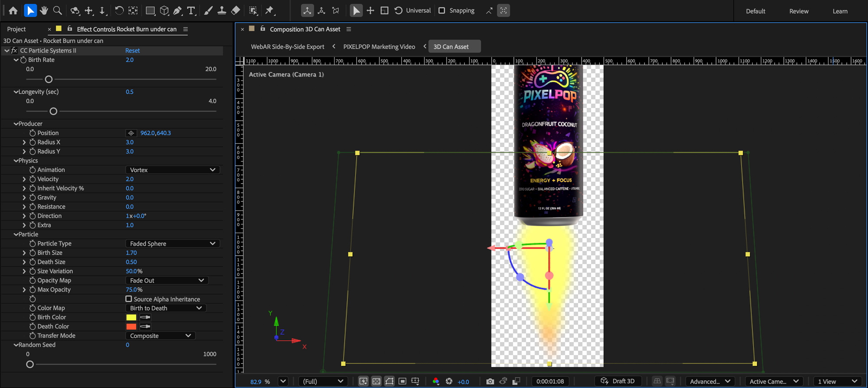Select the Horizontal Type tool

point(191,10)
